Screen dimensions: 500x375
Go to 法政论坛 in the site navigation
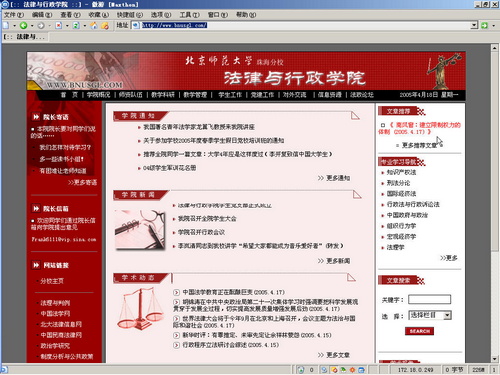[362, 95]
